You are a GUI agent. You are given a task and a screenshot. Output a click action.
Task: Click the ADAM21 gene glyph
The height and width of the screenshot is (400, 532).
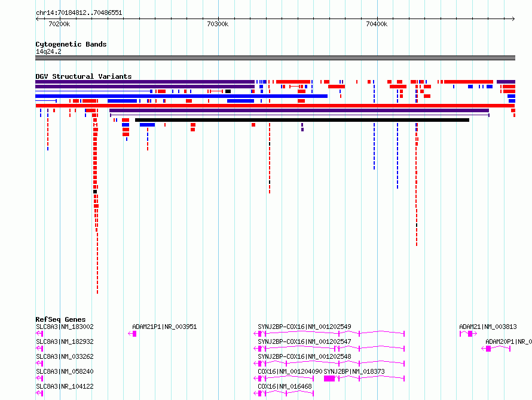click(468, 334)
